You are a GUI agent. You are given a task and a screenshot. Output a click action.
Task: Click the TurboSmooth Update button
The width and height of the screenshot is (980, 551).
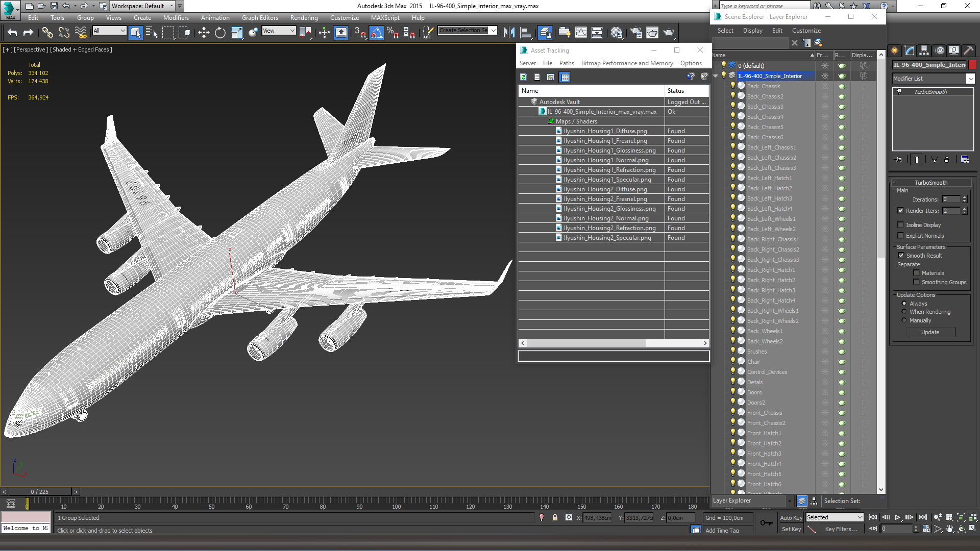point(930,332)
